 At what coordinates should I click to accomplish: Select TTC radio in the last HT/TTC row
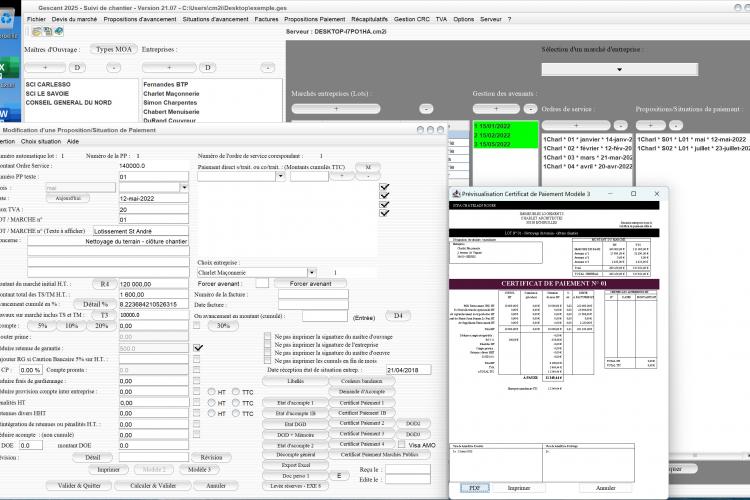236,413
